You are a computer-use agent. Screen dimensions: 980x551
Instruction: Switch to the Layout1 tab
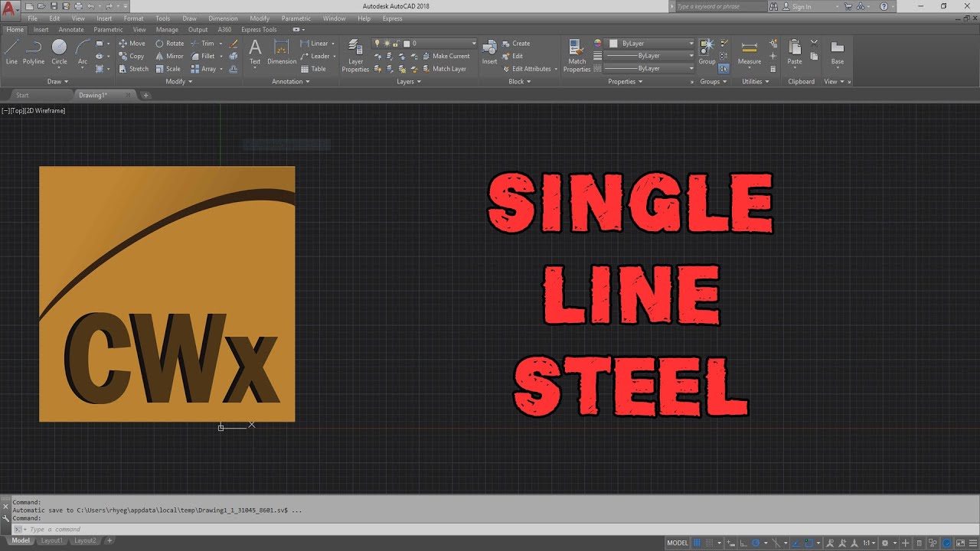point(52,540)
